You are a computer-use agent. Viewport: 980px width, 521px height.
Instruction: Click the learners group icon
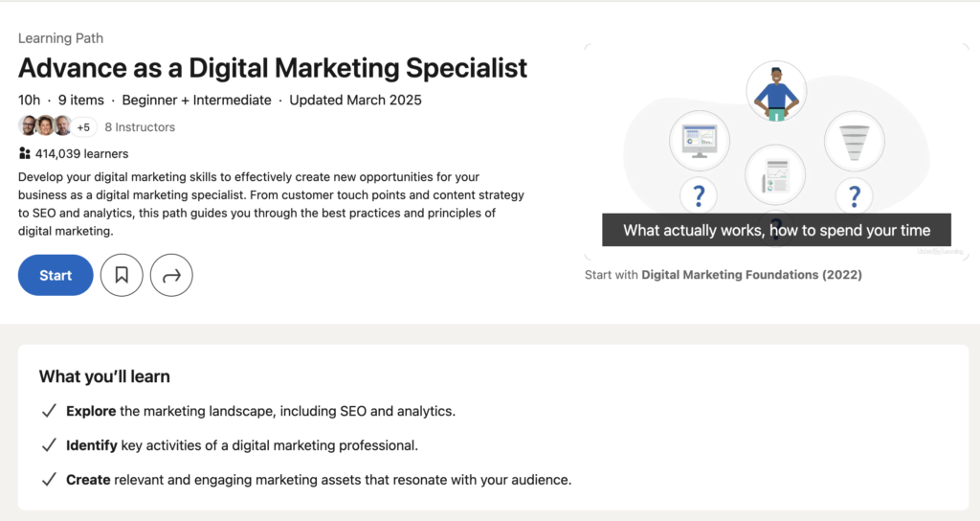click(x=25, y=153)
